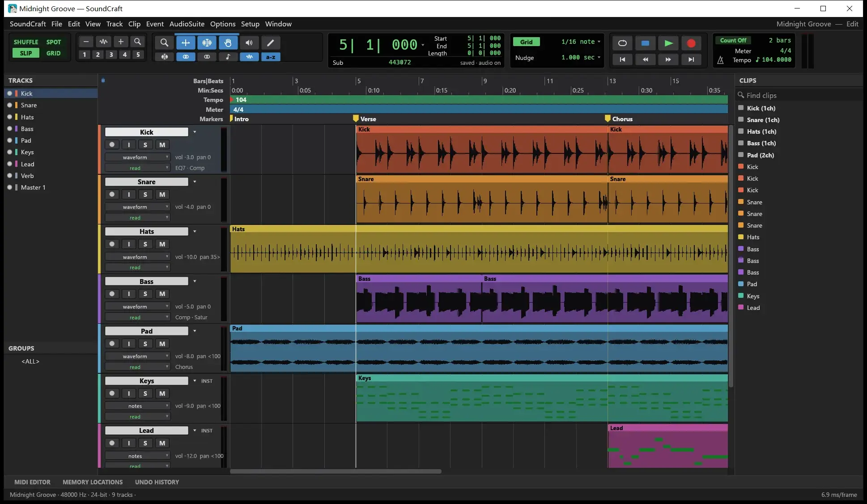This screenshot has height=504, width=867.
Task: Activate the Selector waveform tool
Action: [x=207, y=43]
